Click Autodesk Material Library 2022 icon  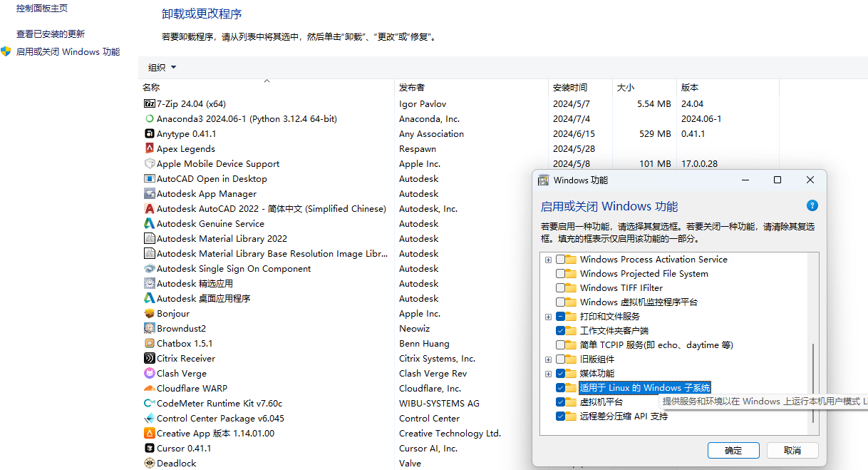(x=150, y=239)
